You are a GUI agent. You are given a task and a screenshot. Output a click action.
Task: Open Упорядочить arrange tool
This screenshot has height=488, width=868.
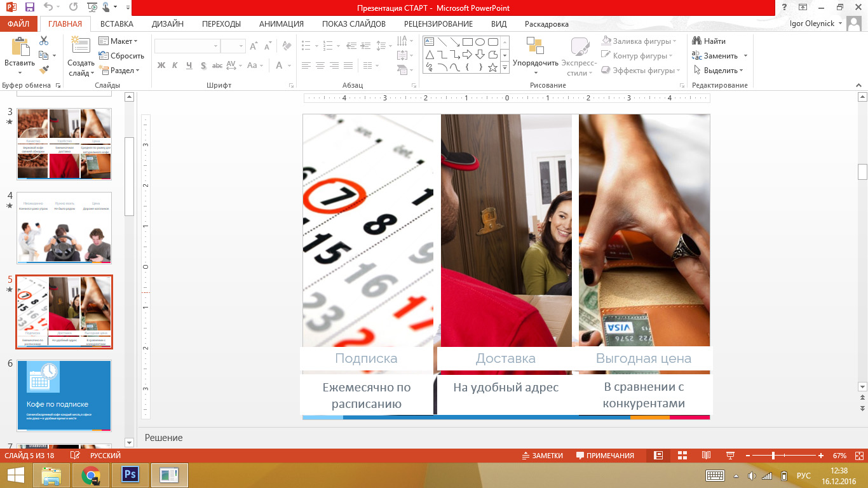[x=535, y=55]
